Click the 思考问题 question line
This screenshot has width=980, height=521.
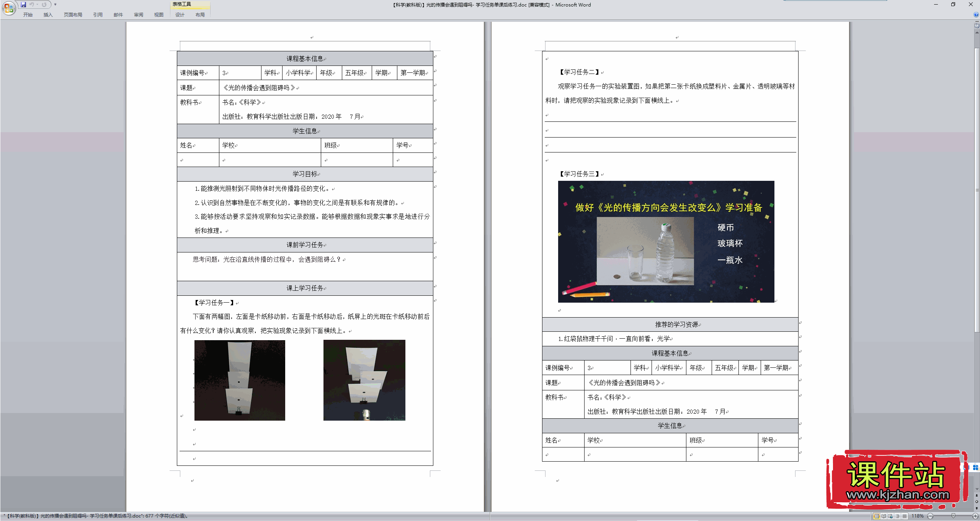(x=267, y=259)
